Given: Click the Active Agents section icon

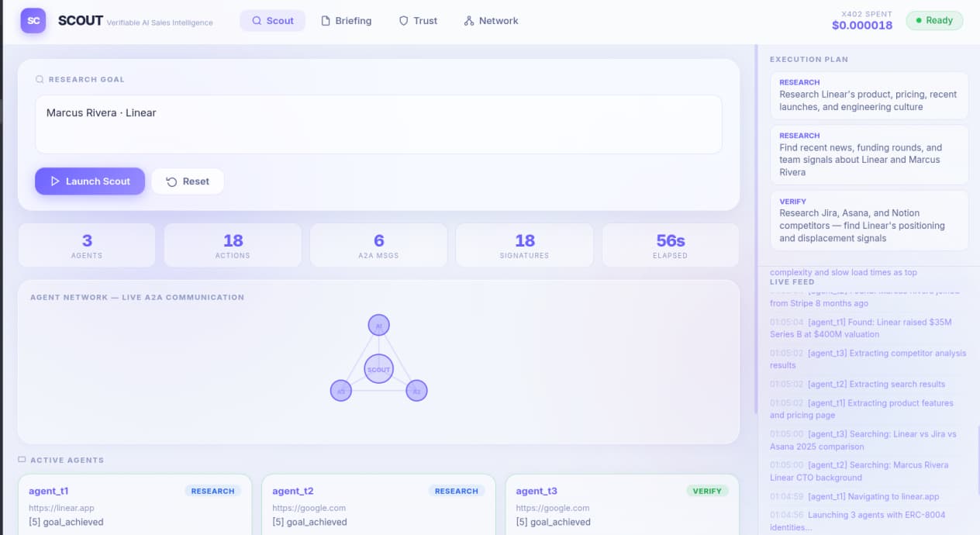Looking at the screenshot, I should pos(22,460).
